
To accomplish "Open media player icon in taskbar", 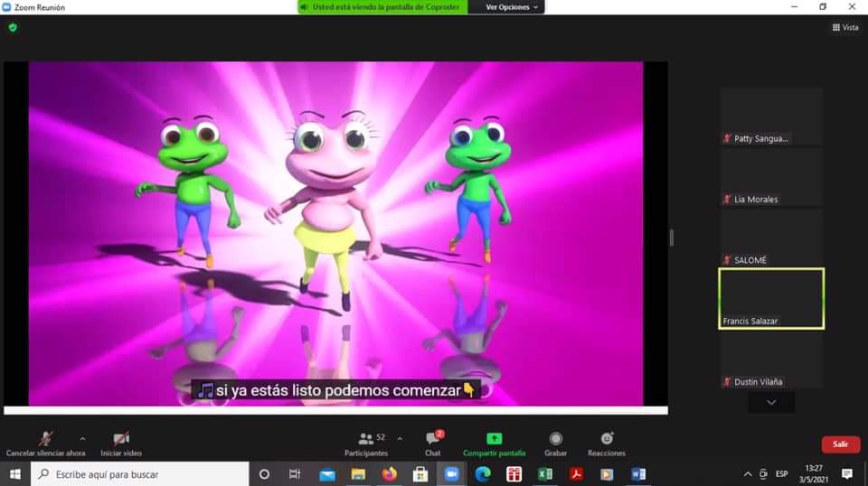I will point(608,474).
